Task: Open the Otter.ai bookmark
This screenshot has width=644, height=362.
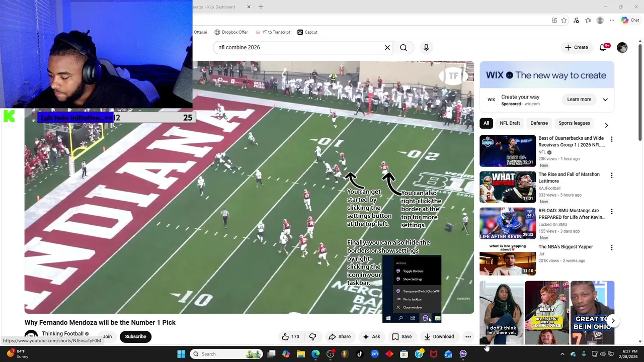Action: click(x=200, y=32)
